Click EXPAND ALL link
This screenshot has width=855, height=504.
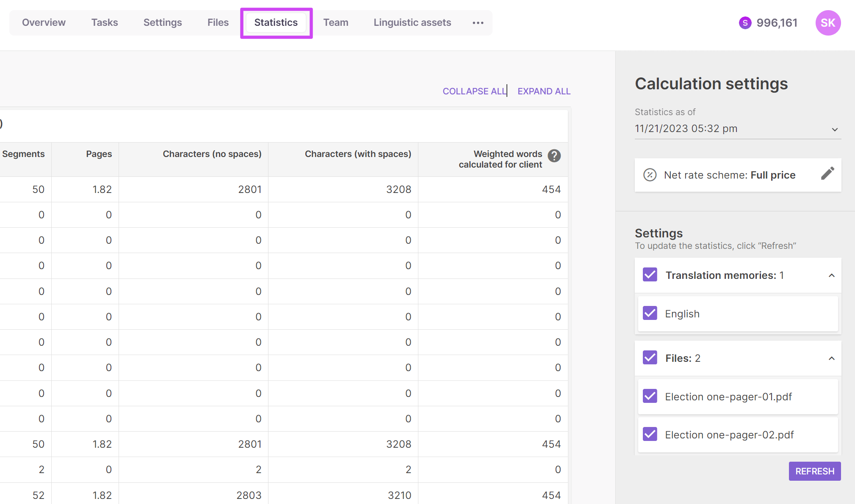pyautogui.click(x=544, y=91)
